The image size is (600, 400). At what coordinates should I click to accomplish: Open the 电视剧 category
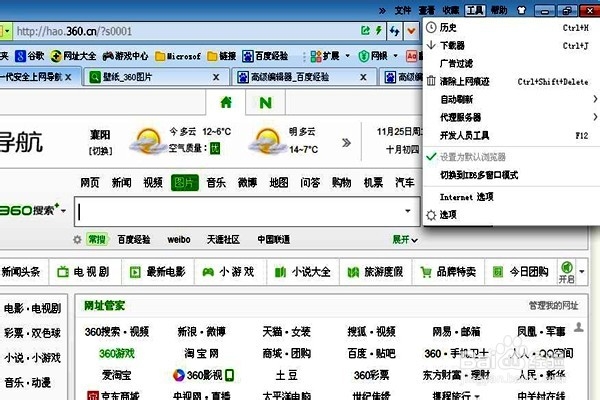[x=85, y=272]
